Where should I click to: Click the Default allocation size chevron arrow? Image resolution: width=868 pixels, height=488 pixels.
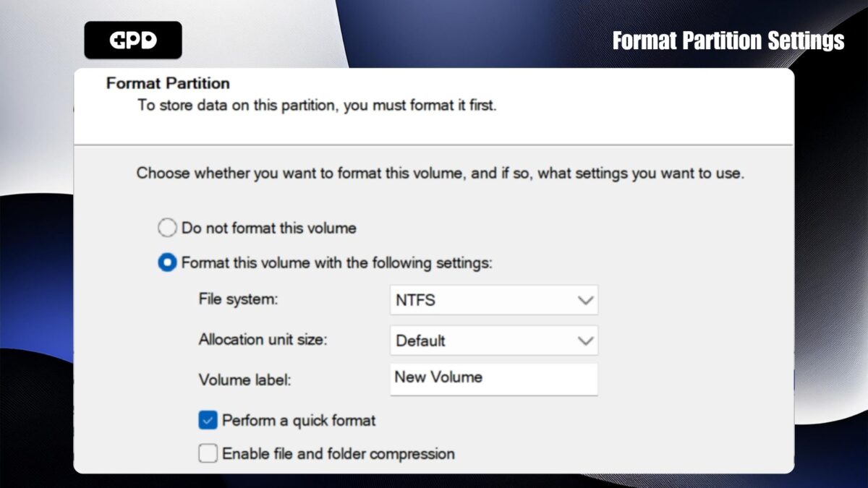[584, 340]
